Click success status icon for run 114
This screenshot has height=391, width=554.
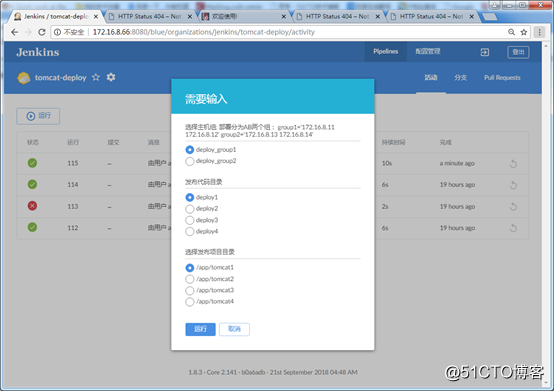click(x=32, y=184)
